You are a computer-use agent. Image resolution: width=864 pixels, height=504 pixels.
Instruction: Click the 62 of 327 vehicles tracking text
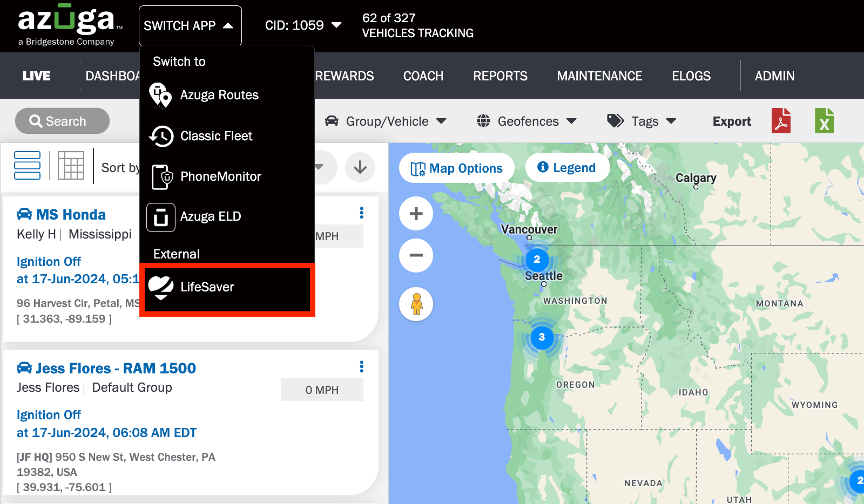(417, 25)
